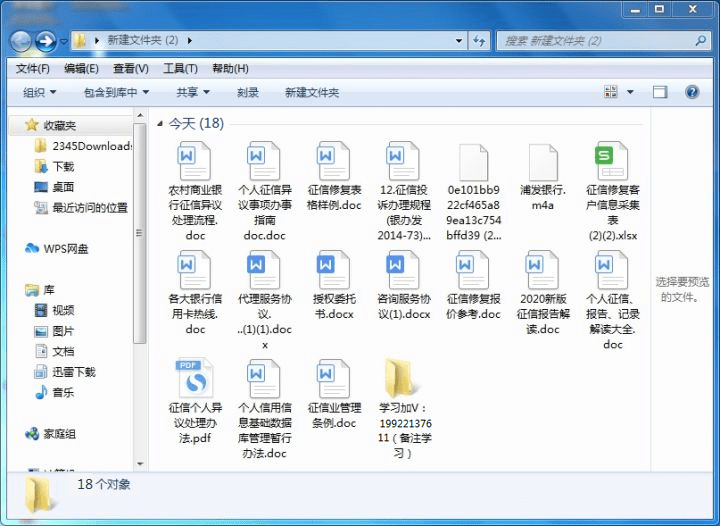Open the 浦发银行.m4a audio file

pyautogui.click(x=542, y=161)
